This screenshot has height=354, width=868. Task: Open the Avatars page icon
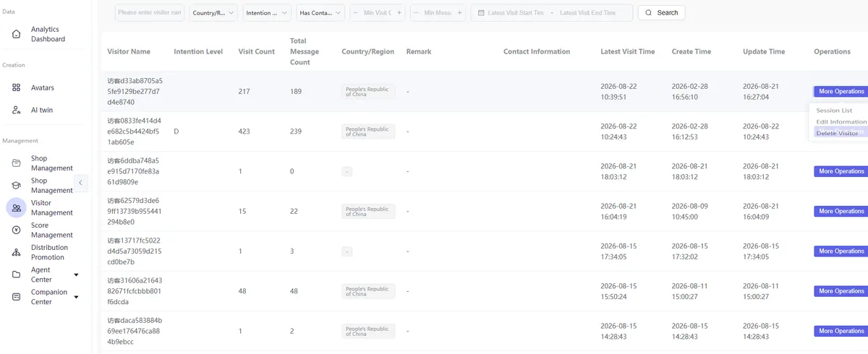pyautogui.click(x=17, y=87)
